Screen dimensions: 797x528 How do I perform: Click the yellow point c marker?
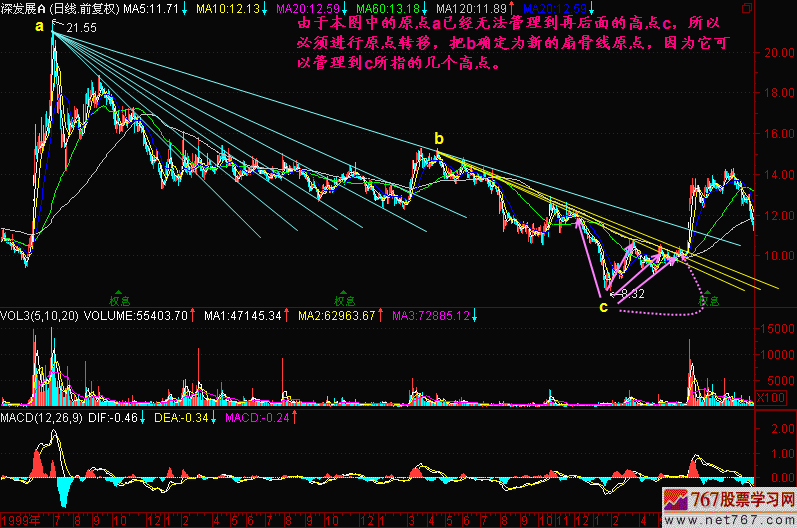[x=603, y=307]
